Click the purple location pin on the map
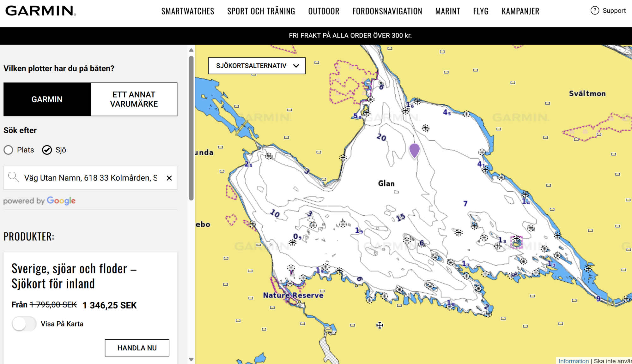 414,150
